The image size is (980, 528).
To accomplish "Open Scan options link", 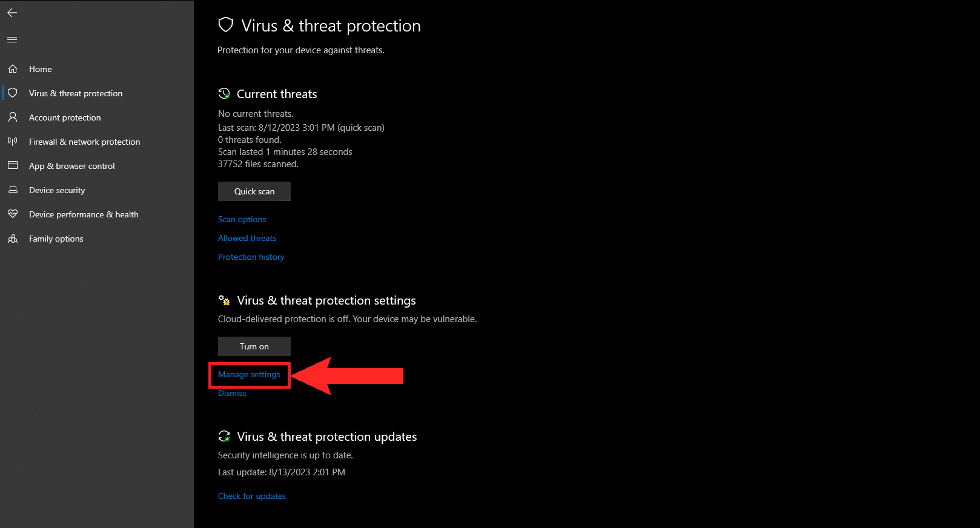I will [242, 219].
